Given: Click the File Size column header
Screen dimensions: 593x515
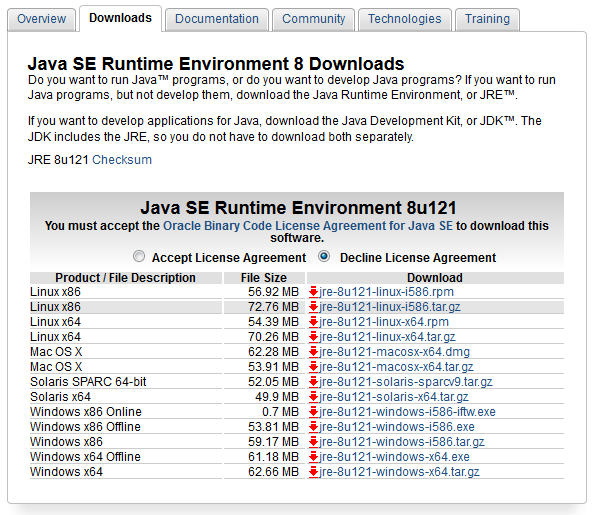Looking at the screenshot, I should [264, 278].
